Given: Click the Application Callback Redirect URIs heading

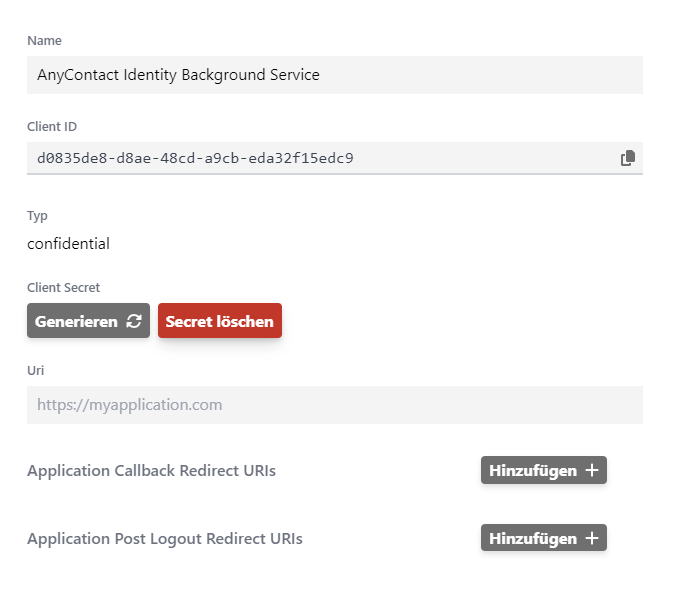Looking at the screenshot, I should point(151,471).
